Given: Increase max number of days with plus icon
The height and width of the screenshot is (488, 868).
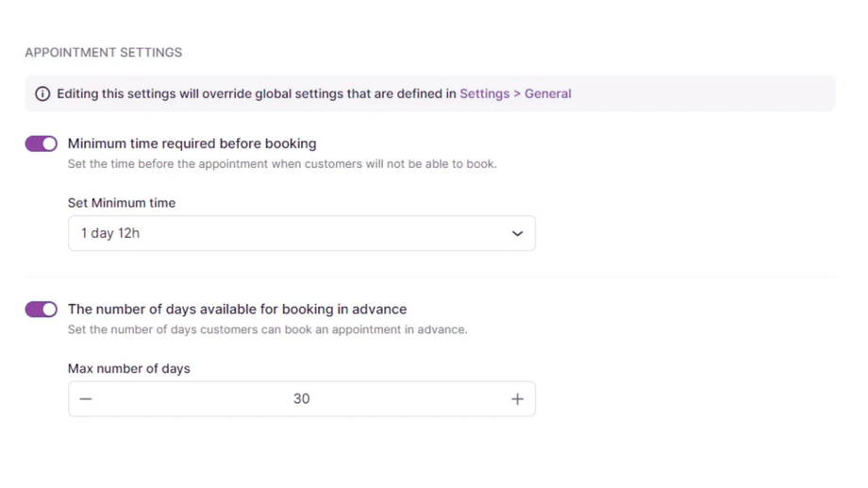Looking at the screenshot, I should point(517,399).
